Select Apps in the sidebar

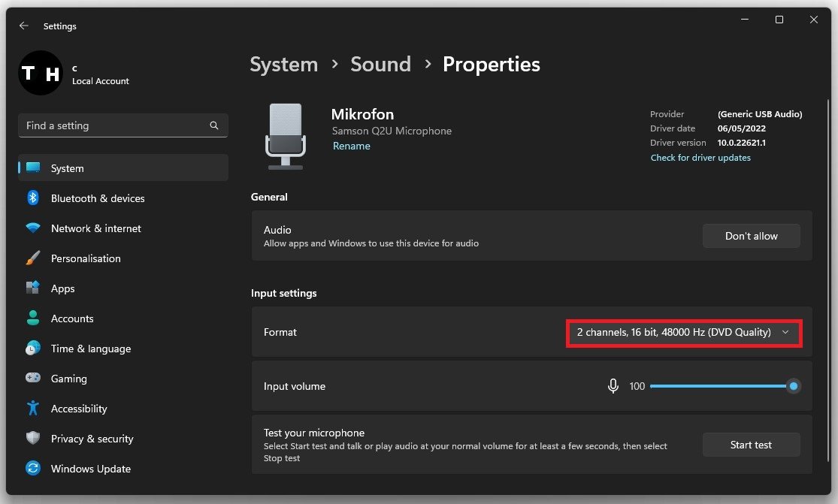click(x=62, y=288)
